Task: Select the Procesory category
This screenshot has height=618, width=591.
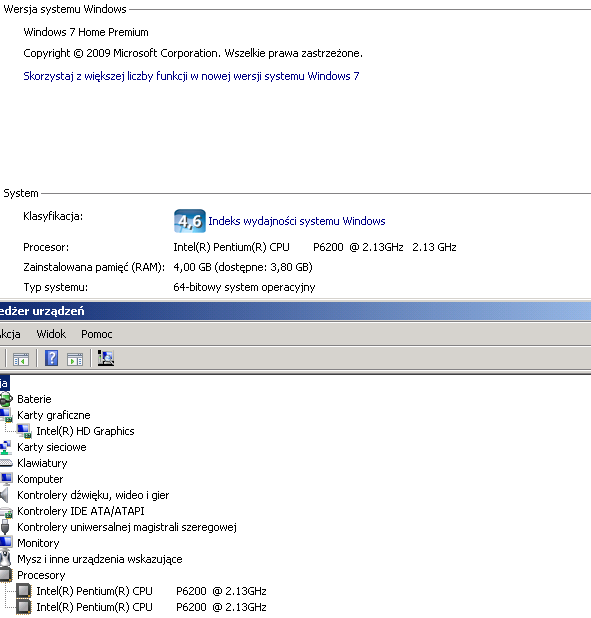Action: tap(41, 575)
